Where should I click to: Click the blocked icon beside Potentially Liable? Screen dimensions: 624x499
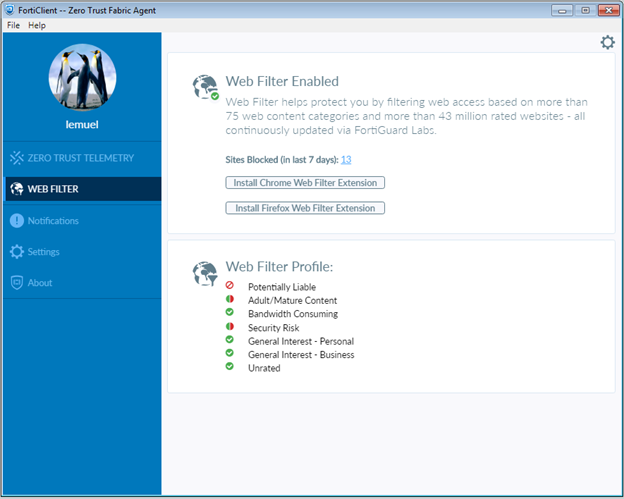(x=230, y=285)
